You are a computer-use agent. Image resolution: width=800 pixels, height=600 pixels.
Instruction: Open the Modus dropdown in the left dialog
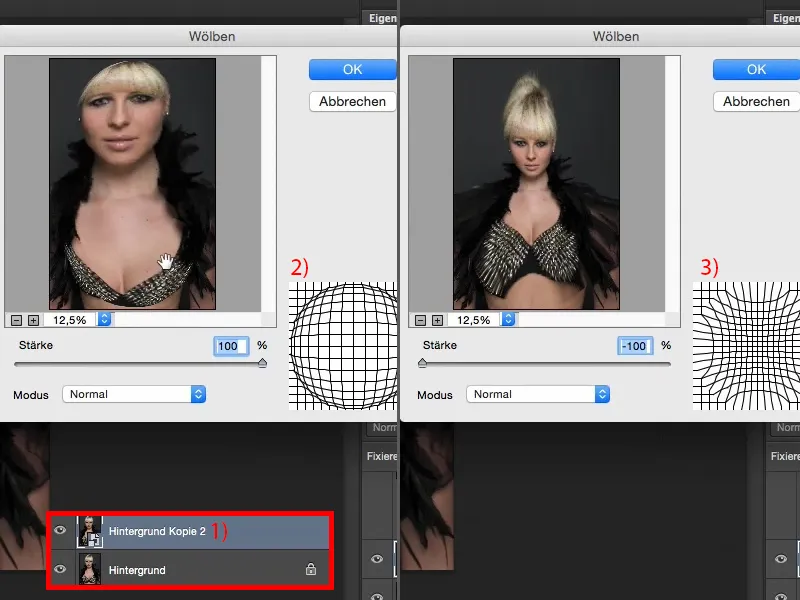pos(134,393)
